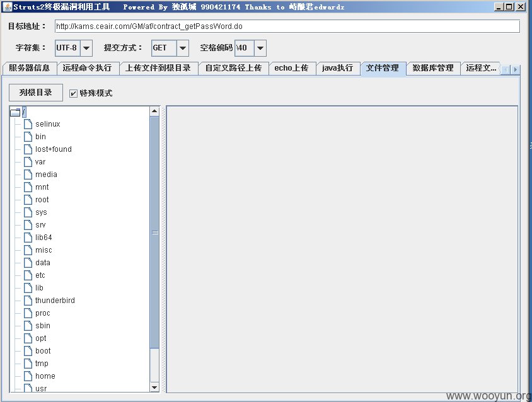Open the 提交方式 GET dropdown
Screen dimensions: 532x402
click(183, 48)
